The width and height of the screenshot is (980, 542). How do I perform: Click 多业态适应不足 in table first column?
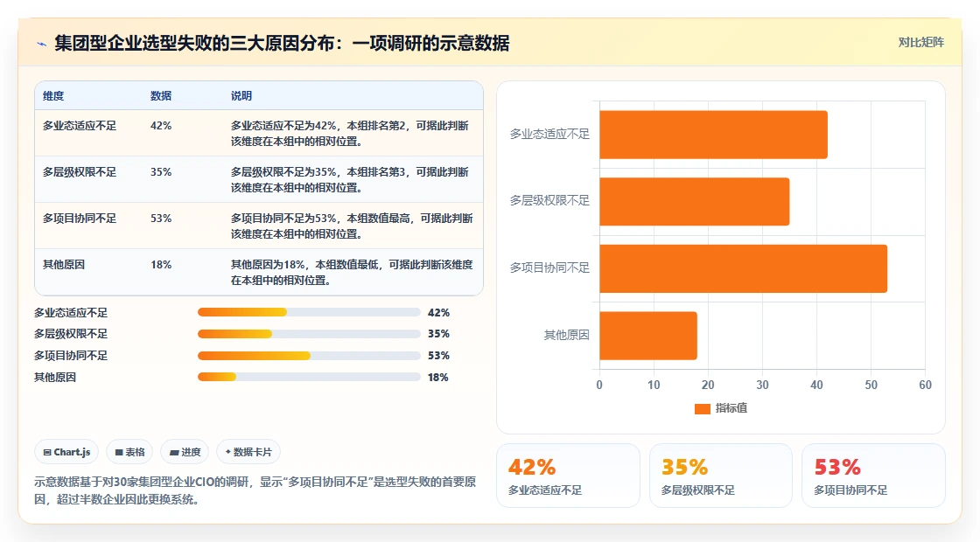pyautogui.click(x=80, y=126)
